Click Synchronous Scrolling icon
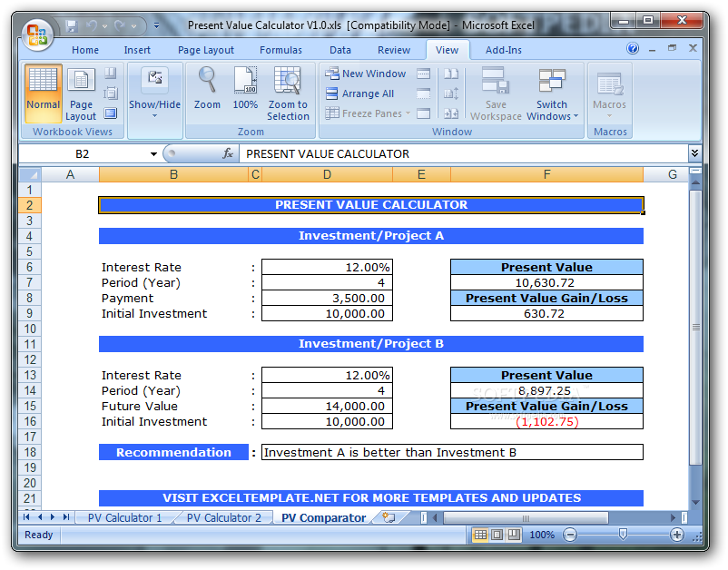 tap(451, 93)
